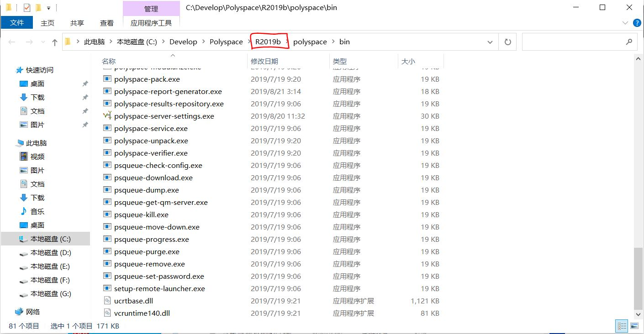Navigate to R2019b in the address path
Image resolution: width=644 pixels, height=334 pixels.
click(x=268, y=42)
